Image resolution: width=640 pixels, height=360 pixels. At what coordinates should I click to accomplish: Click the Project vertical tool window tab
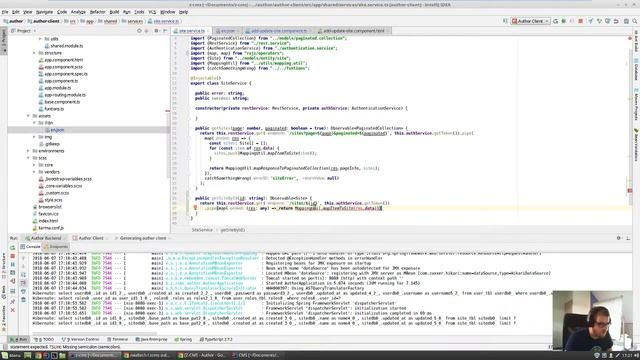(x=4, y=40)
